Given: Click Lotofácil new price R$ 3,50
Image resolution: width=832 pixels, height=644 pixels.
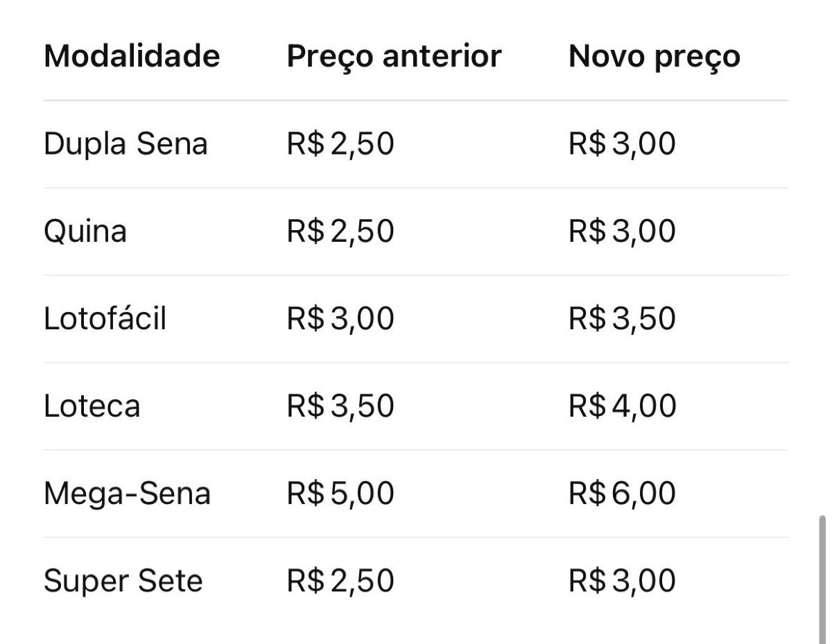Looking at the screenshot, I should click(x=622, y=319).
